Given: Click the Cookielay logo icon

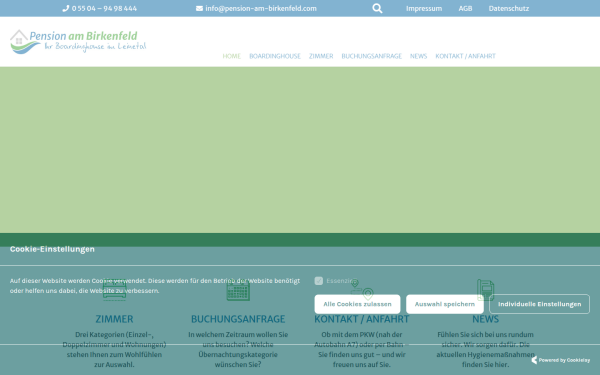Looking at the screenshot, I should pos(534,360).
